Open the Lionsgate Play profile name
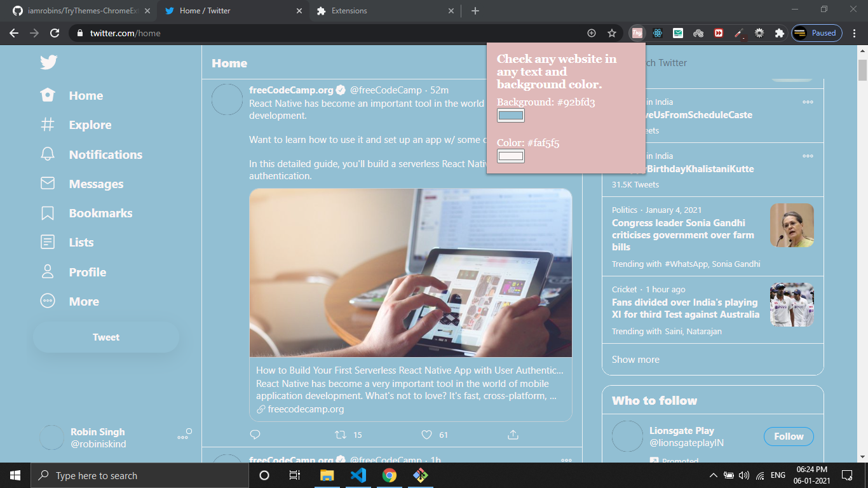Image resolution: width=868 pixels, height=488 pixels. click(x=682, y=431)
